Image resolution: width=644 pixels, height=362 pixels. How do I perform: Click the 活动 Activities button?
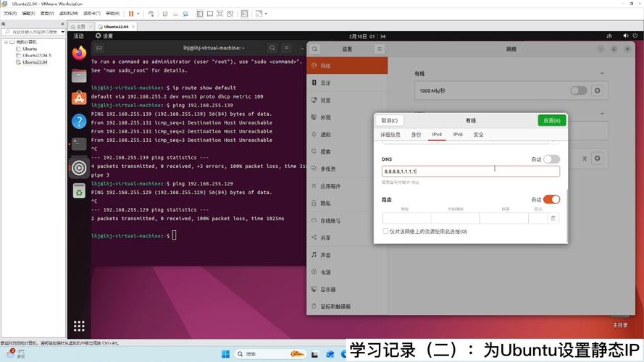click(x=78, y=36)
